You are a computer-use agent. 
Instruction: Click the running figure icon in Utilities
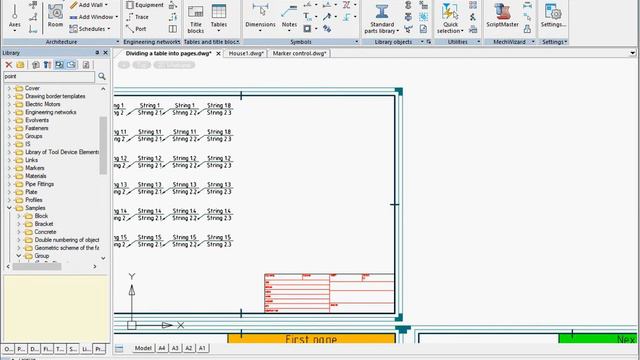point(473,17)
